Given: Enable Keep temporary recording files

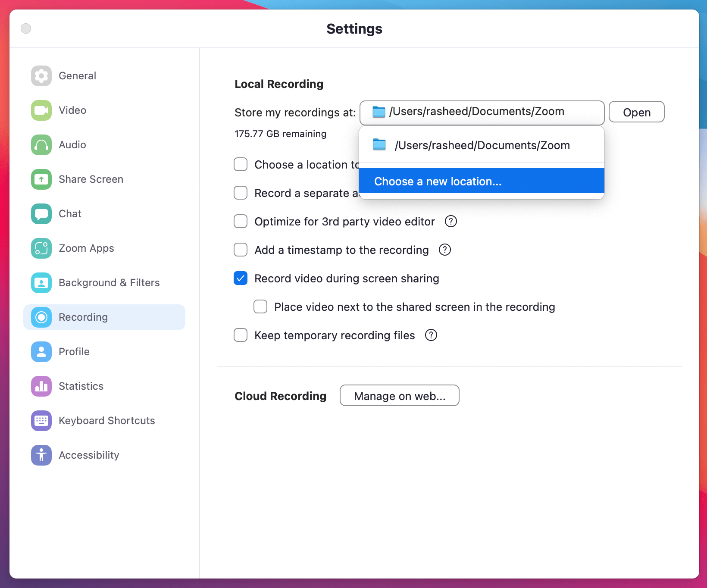Looking at the screenshot, I should [240, 335].
